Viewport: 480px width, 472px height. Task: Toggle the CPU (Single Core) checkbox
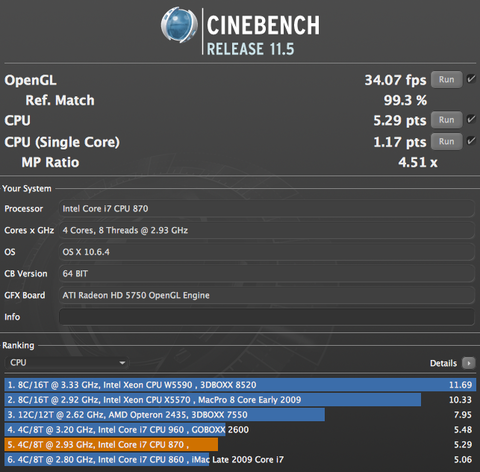[x=471, y=141]
